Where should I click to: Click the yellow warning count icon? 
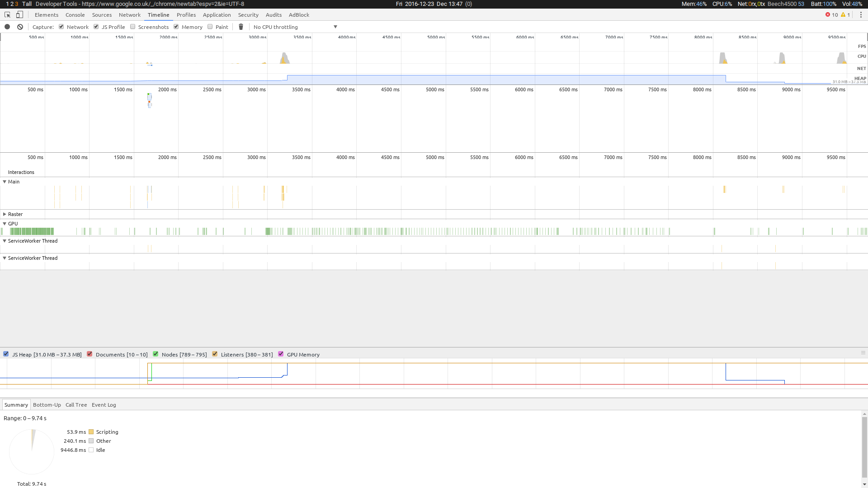[843, 15]
